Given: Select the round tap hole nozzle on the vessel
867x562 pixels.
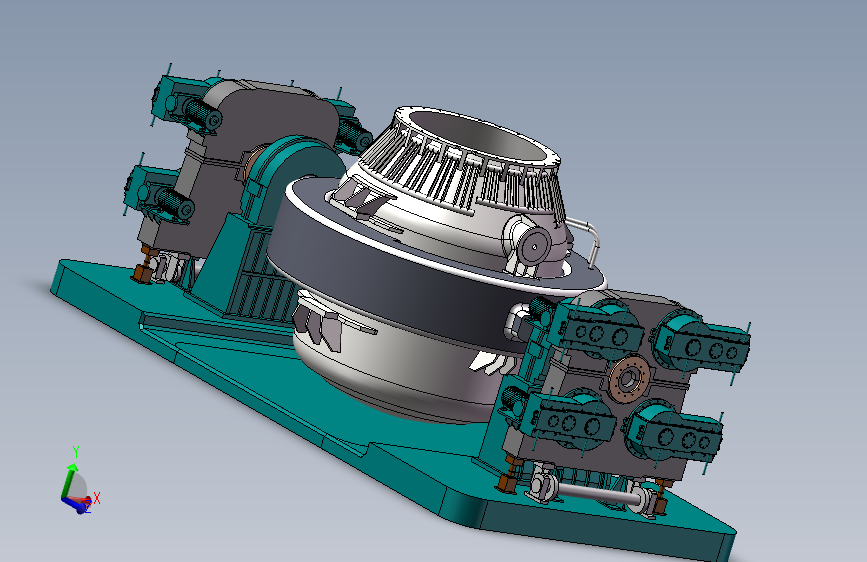Looking at the screenshot, I should (531, 245).
